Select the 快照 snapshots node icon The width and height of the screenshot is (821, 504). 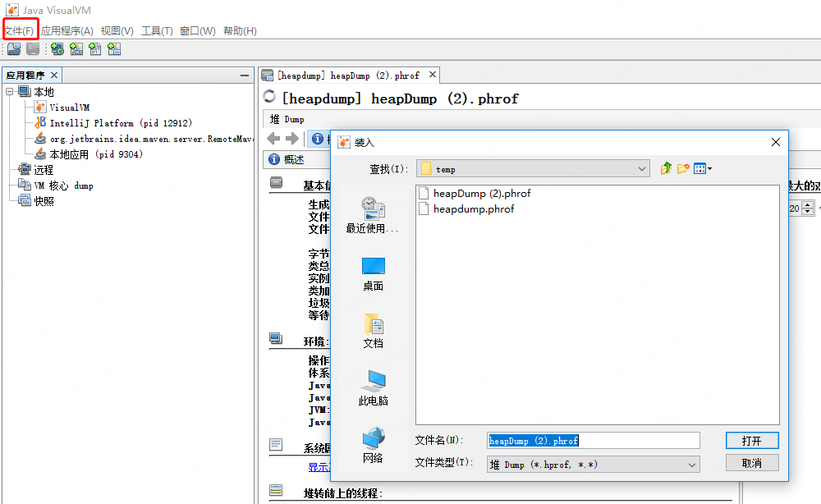point(25,200)
